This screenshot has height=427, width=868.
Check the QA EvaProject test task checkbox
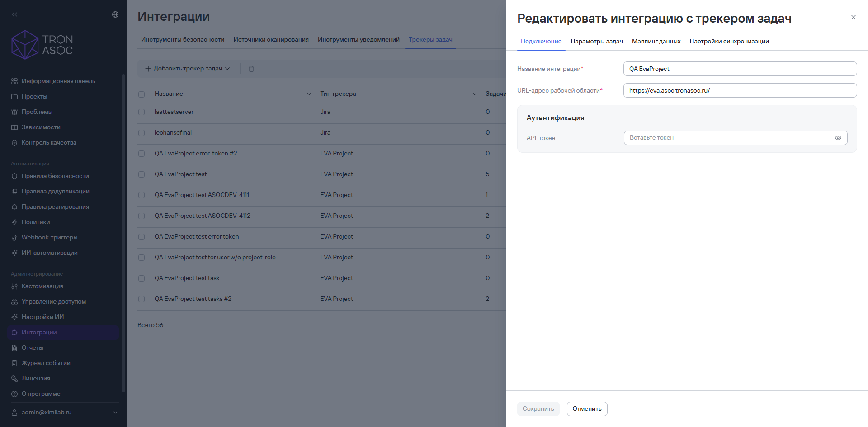142,278
